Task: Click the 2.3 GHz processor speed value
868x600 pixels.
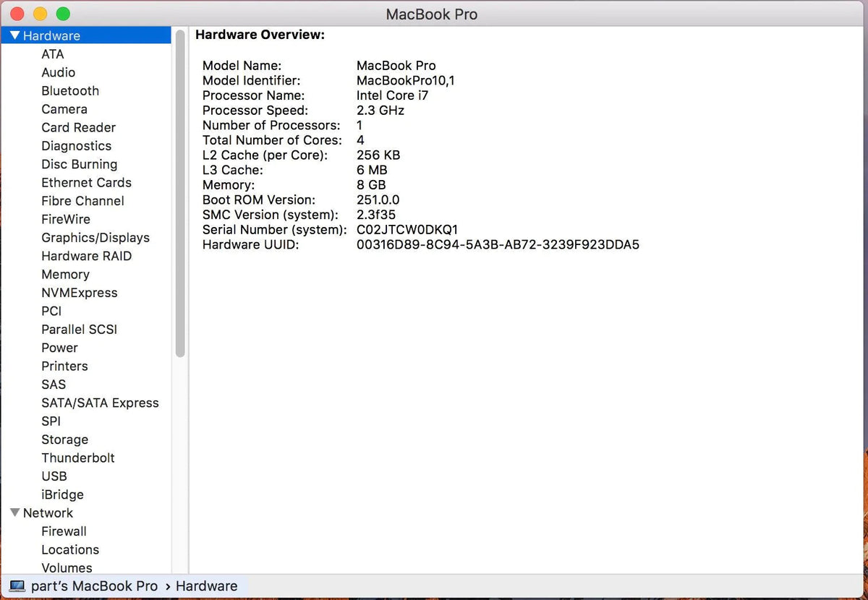Action: click(x=380, y=111)
